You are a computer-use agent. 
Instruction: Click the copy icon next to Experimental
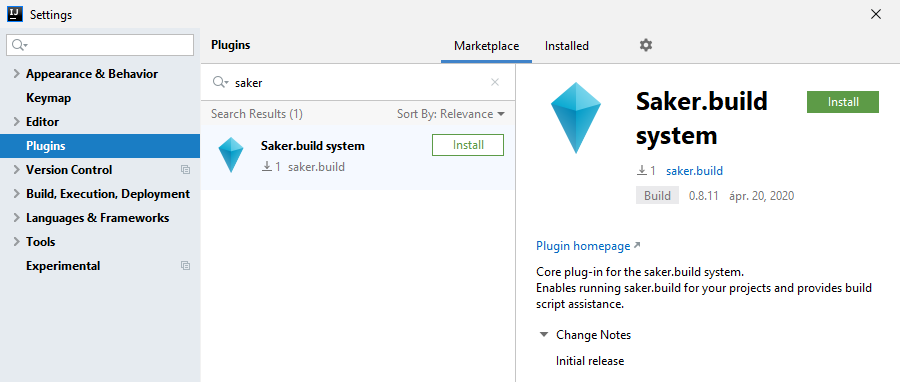[185, 266]
